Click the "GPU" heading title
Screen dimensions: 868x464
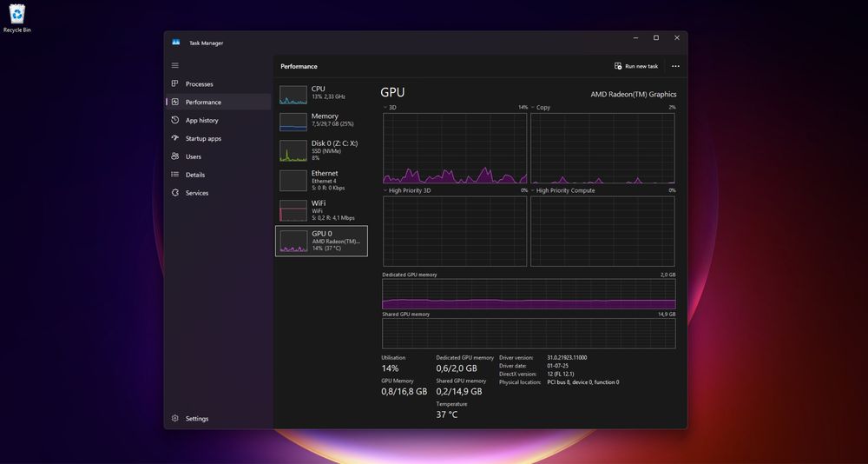(392, 93)
